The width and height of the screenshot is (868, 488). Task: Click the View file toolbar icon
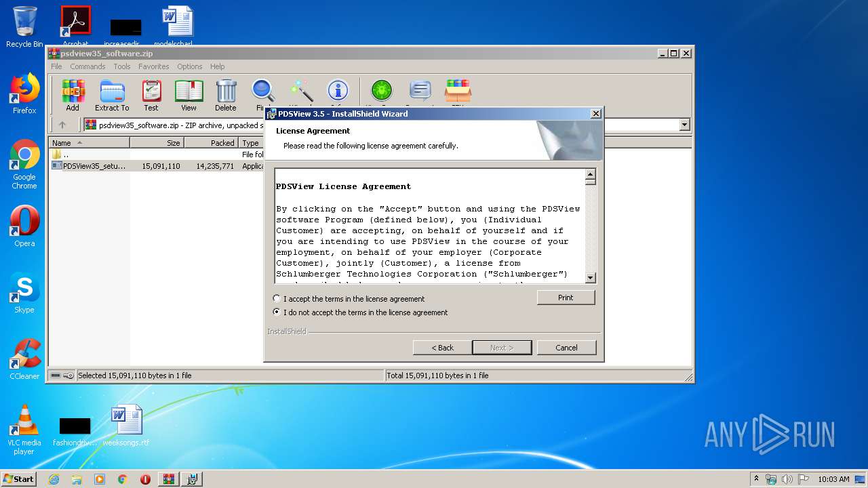pyautogui.click(x=189, y=95)
